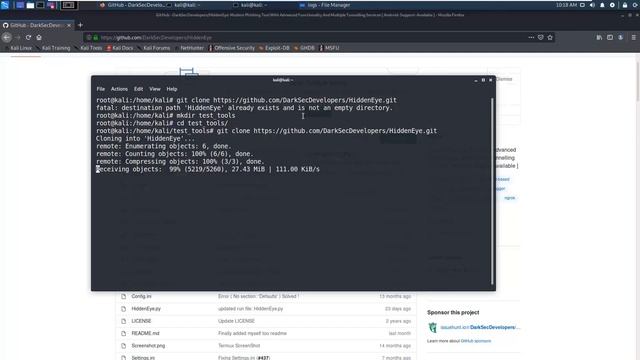Viewport: 640px width, 360px height.
Task: Open GHDB bookmark
Action: 304,48
